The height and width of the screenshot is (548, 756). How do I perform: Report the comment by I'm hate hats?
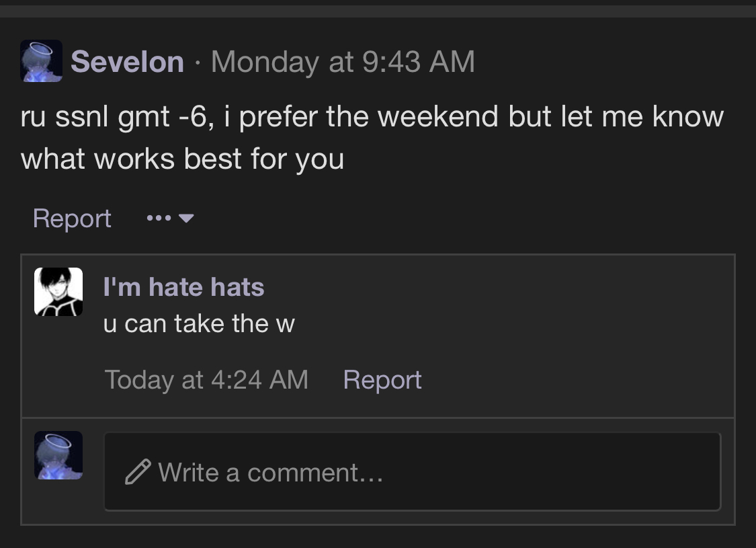pyautogui.click(x=382, y=380)
